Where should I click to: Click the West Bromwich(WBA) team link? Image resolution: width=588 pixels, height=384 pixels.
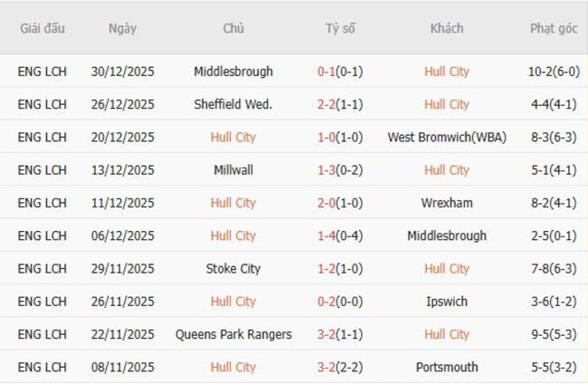point(446,138)
